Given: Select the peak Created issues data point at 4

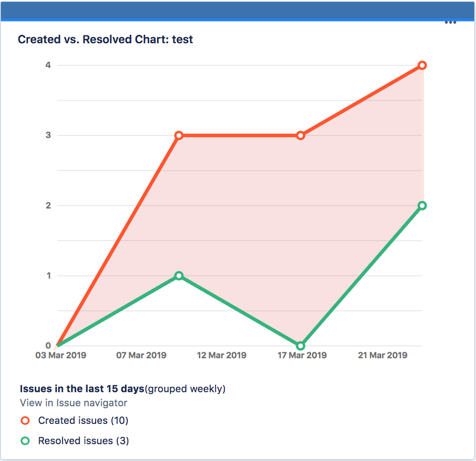Looking at the screenshot, I should click(423, 65).
